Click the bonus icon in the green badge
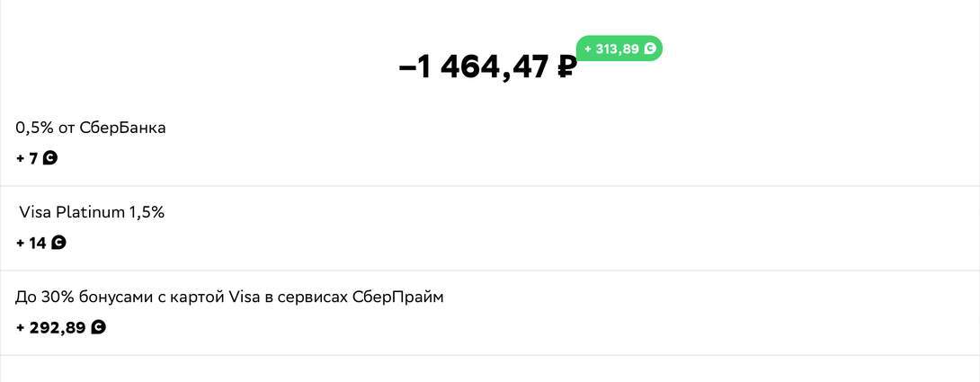Image resolution: width=980 pixels, height=382 pixels. coord(650,49)
